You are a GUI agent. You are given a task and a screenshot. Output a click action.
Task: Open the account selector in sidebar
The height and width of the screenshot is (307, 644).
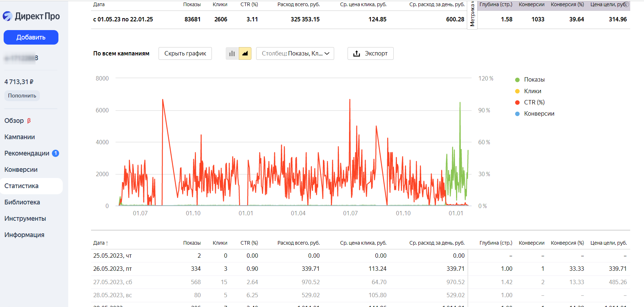[x=21, y=58]
